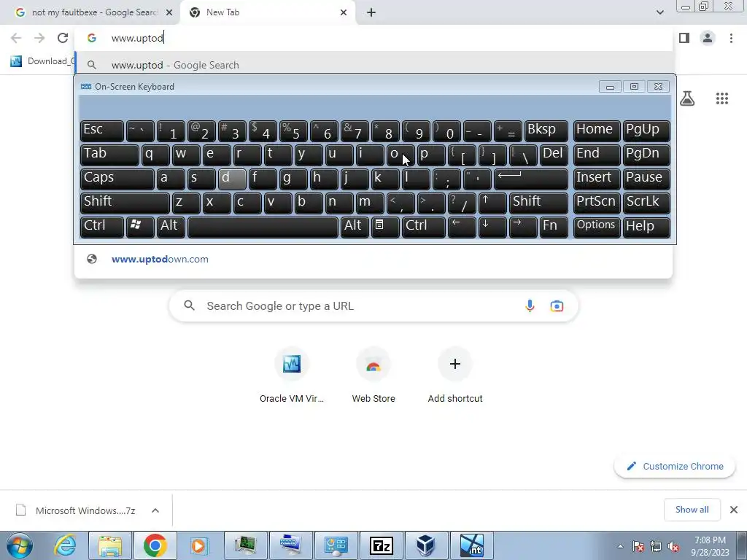Image resolution: width=747 pixels, height=560 pixels.
Task: Click Show all downloads
Action: click(x=692, y=510)
